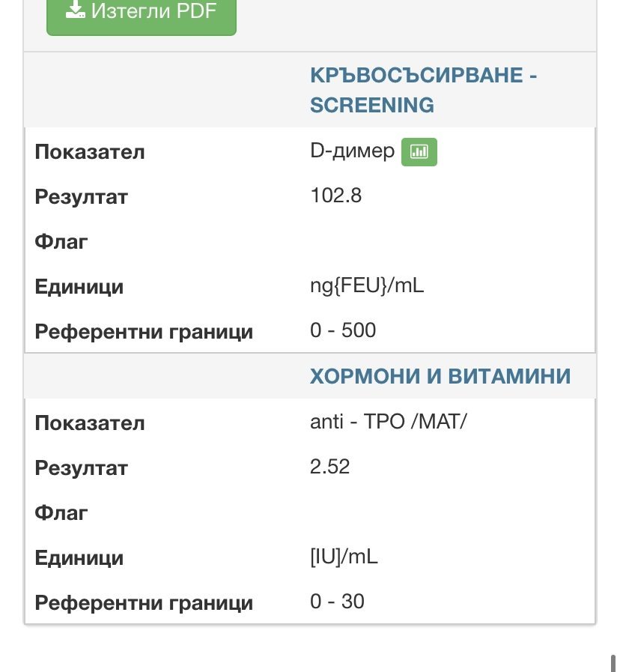Click the Флаг label in the hormones section
620x672 pixels.
click(61, 513)
